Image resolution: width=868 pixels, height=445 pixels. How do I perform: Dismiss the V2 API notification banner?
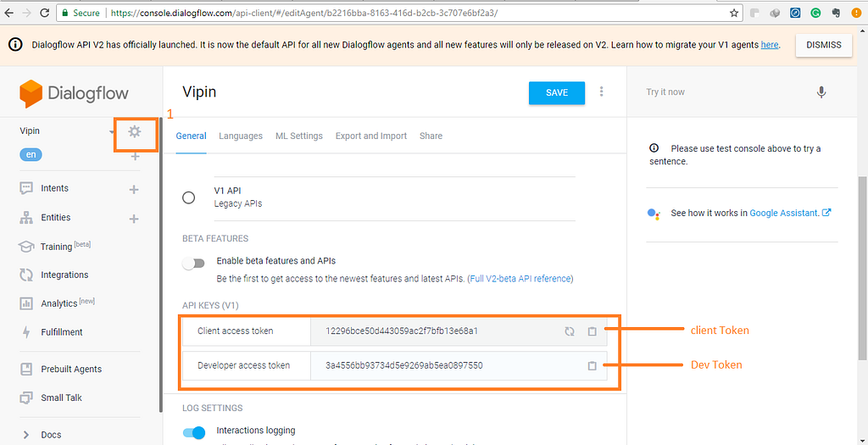point(823,45)
